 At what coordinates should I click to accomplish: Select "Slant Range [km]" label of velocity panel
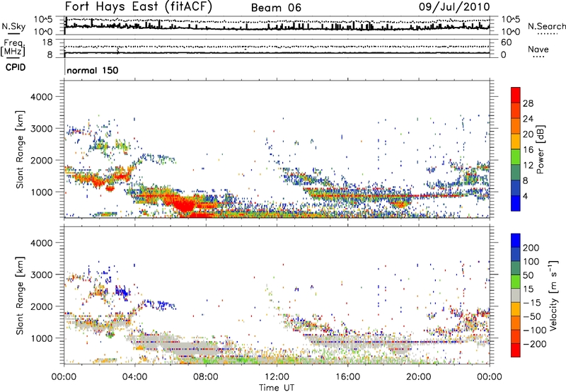click(x=20, y=295)
